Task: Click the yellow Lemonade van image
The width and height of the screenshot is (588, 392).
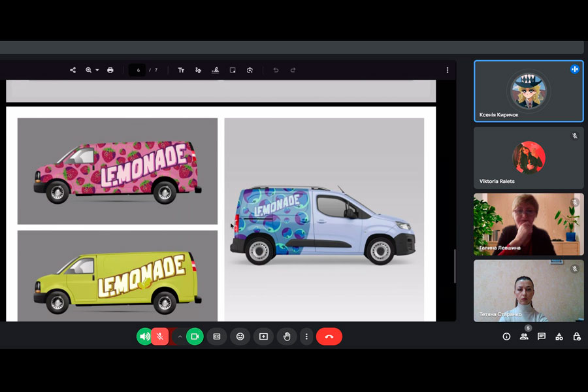Action: pos(118,276)
